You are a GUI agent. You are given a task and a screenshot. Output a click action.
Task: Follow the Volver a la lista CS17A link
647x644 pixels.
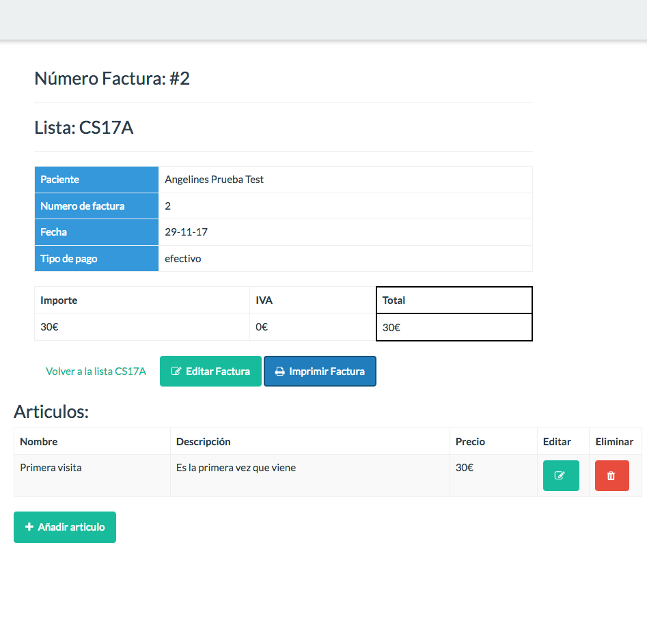pos(96,372)
